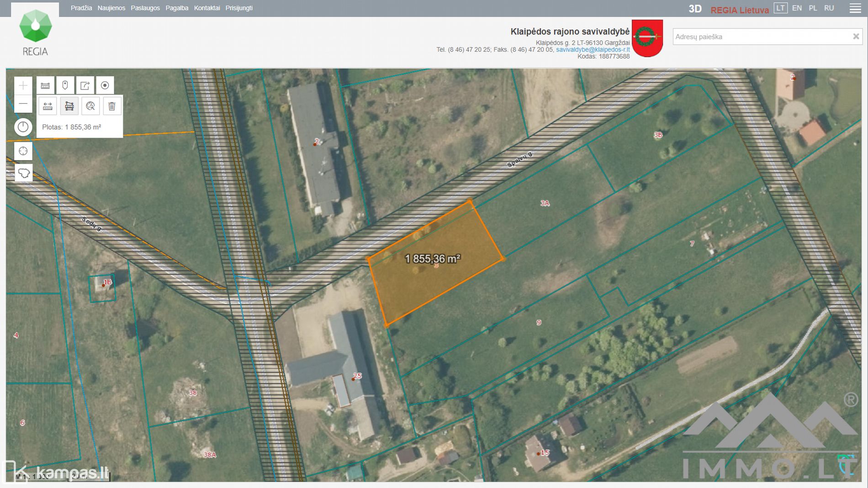The width and height of the screenshot is (868, 488).
Task: Click the share/export map icon
Action: tap(85, 85)
